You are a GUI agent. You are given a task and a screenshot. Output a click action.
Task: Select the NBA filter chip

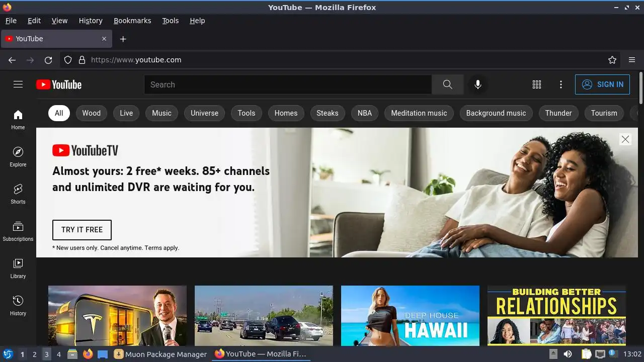tap(365, 113)
